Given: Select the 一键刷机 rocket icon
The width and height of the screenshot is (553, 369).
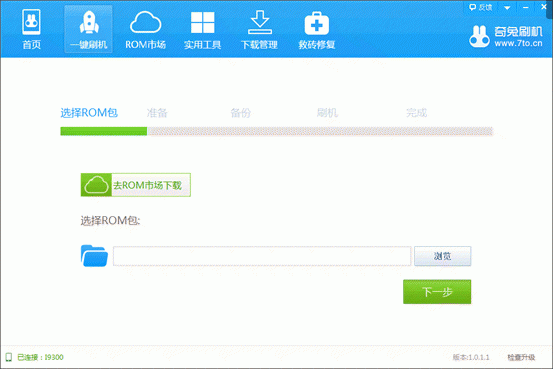Looking at the screenshot, I should 89,22.
